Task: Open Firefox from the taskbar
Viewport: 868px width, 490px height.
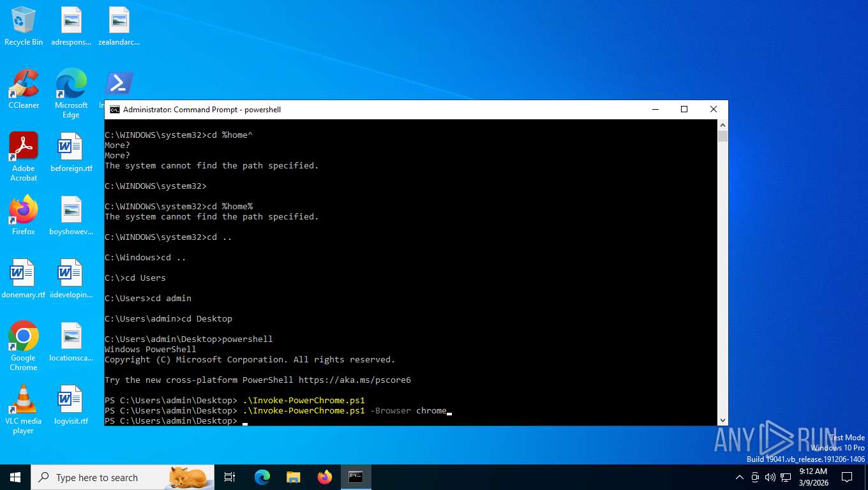Action: (x=325, y=477)
